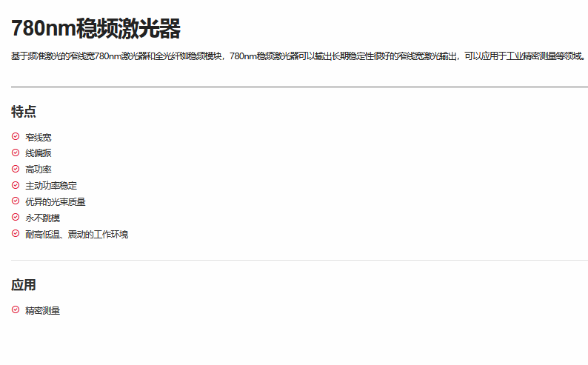Select the 特点 section heading
Viewport: 588px width, 365px height.
click(x=24, y=112)
